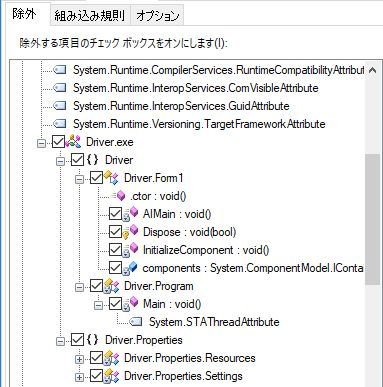The width and height of the screenshot is (383, 387).
Task: Expand the Driver.Properties.Resources node
Action: click(x=79, y=359)
